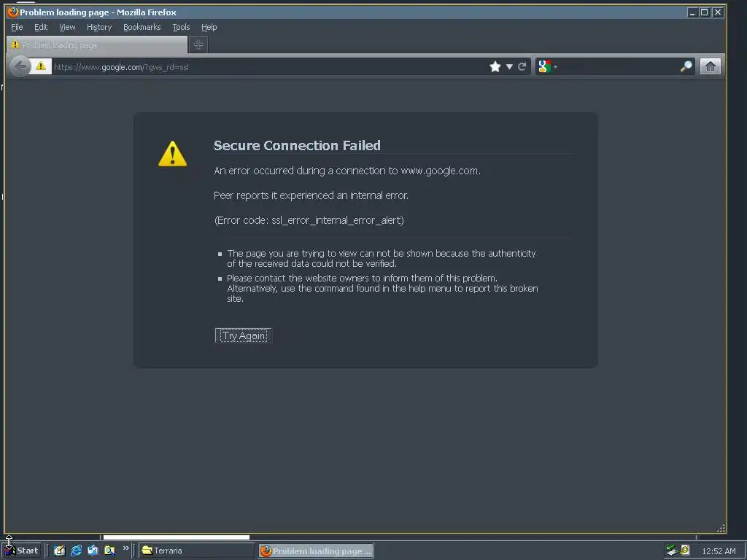Click the Secure Connection Failed heading
This screenshot has height=560, width=747.
tap(297, 145)
